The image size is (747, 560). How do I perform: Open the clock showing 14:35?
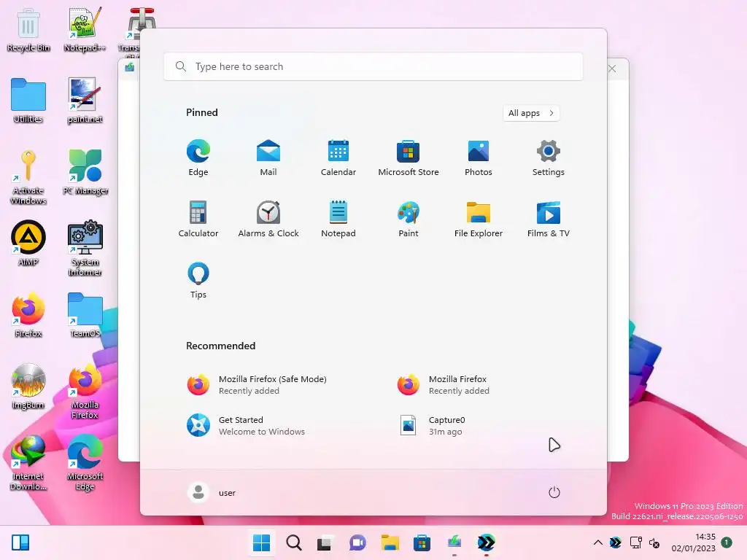[x=693, y=542]
